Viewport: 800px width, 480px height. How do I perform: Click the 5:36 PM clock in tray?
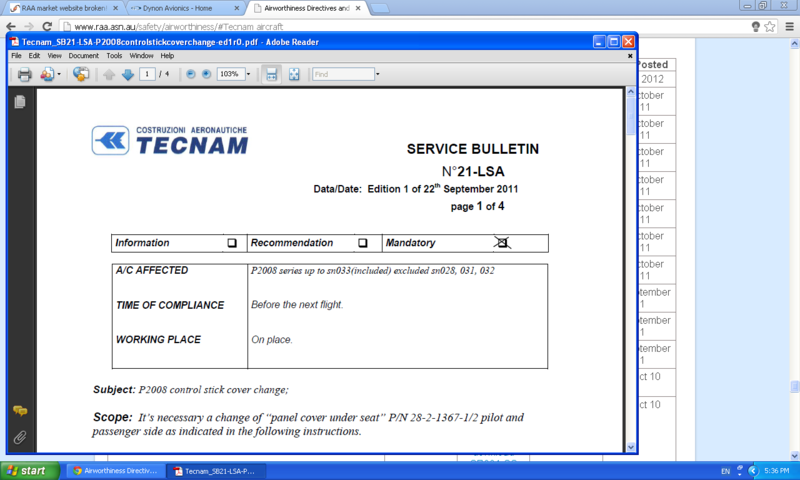tap(777, 471)
